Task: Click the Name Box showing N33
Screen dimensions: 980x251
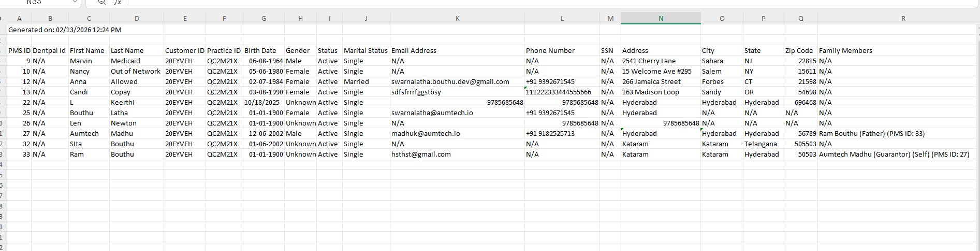Action: click(34, 3)
